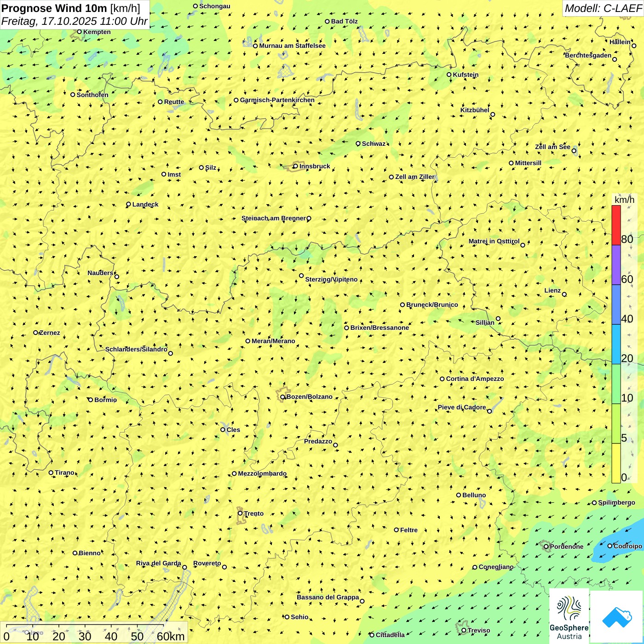Click the Conegliano label
The image size is (644, 644).
(x=496, y=567)
